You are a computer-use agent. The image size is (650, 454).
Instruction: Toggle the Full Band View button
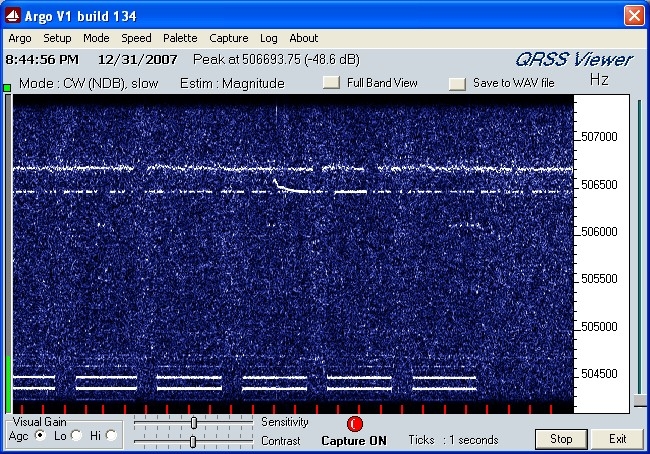pos(331,82)
